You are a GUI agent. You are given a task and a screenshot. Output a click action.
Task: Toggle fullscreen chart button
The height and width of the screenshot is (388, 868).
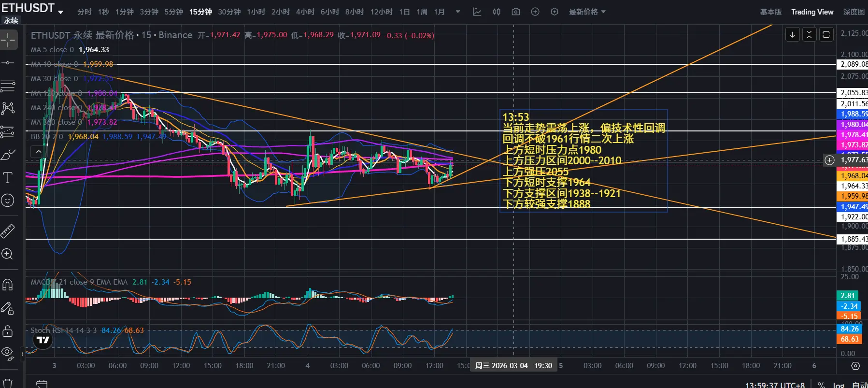[826, 34]
